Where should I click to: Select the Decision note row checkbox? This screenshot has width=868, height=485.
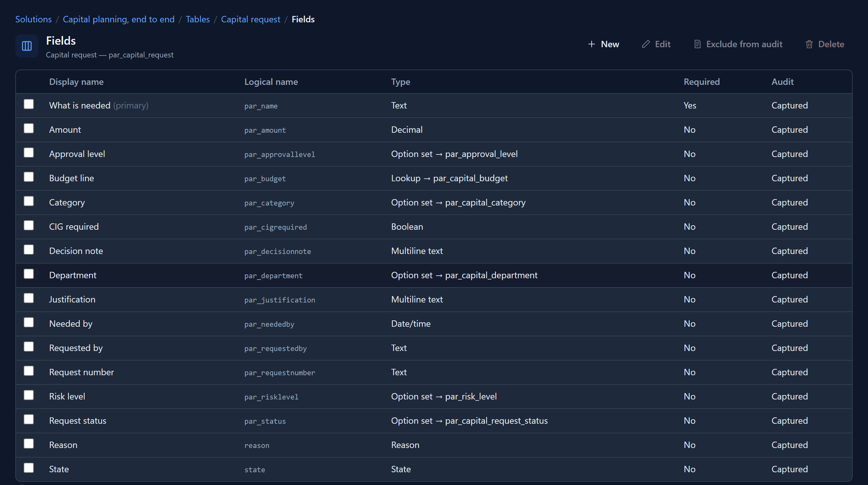click(x=29, y=250)
